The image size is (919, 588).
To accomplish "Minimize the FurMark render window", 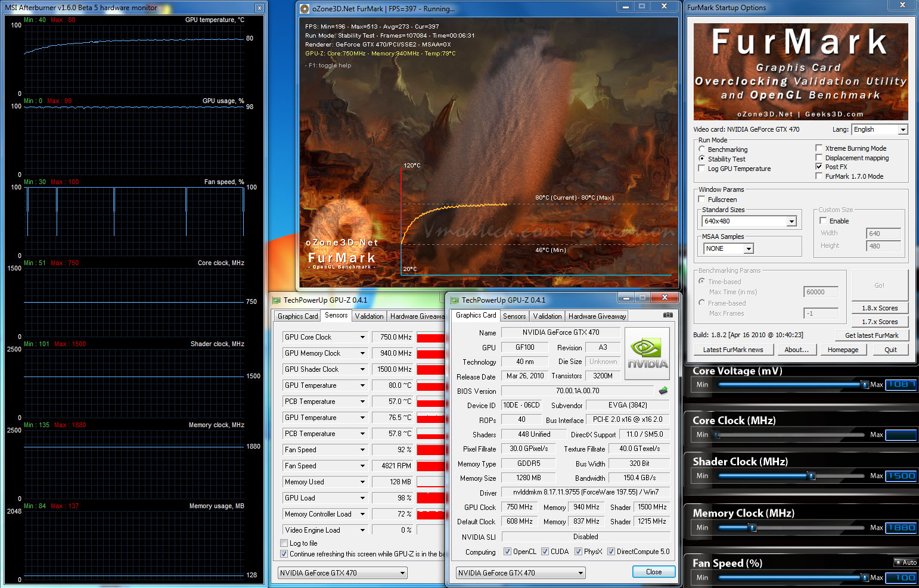I will [625, 6].
